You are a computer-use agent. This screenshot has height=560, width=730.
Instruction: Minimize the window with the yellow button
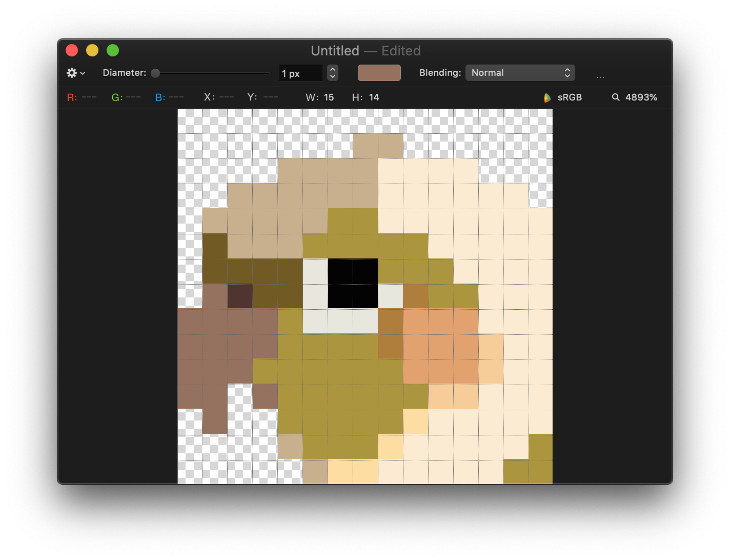pyautogui.click(x=92, y=50)
